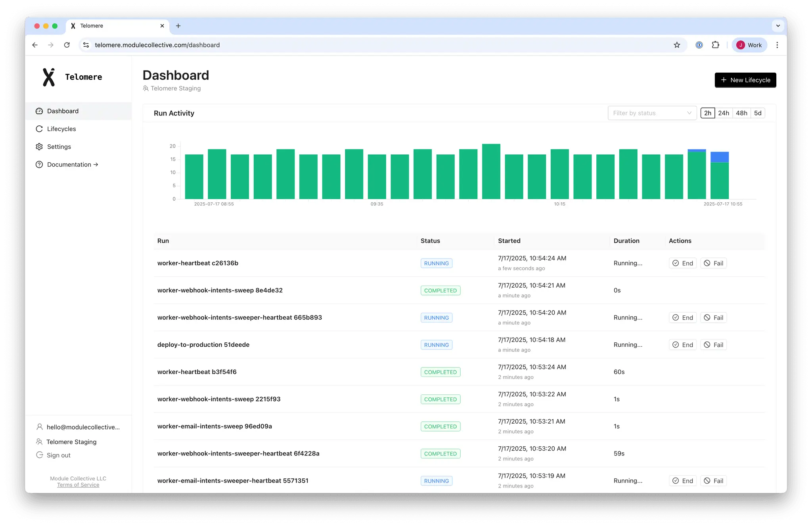Open the 1Password extension icon

(x=699, y=45)
